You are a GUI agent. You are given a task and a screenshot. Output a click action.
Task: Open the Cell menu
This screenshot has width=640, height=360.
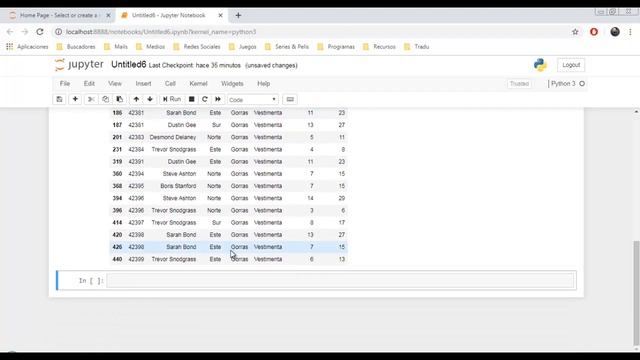pos(170,84)
